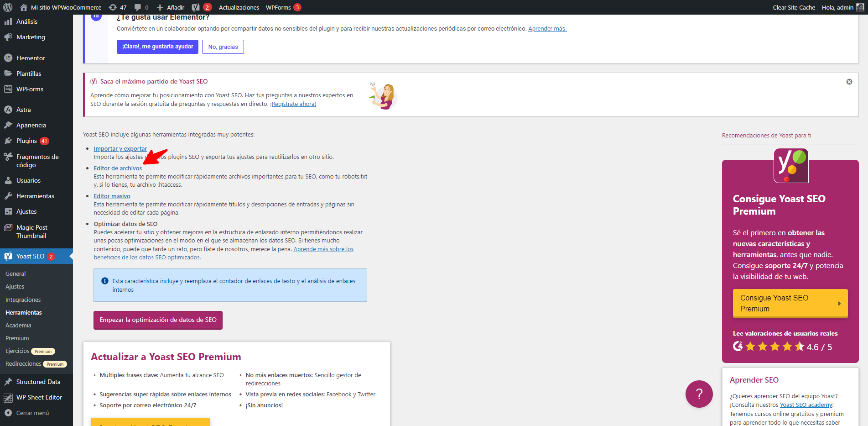Click the Usuarios person icon

tap(8, 180)
